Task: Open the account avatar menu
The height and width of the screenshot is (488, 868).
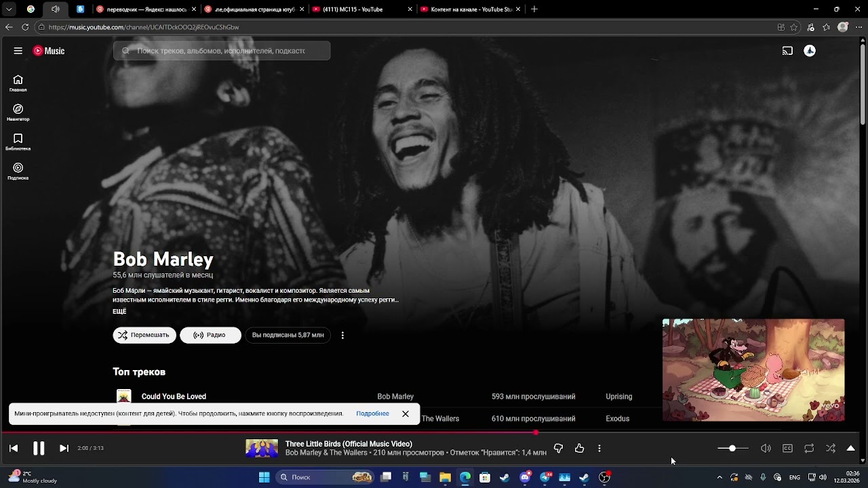Action: (x=810, y=51)
